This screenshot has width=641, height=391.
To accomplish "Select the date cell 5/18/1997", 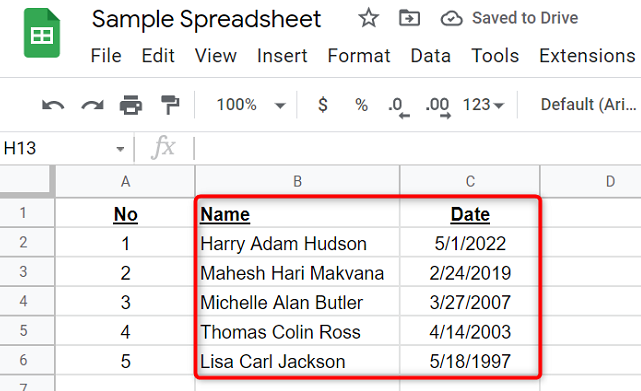I will (x=470, y=361).
